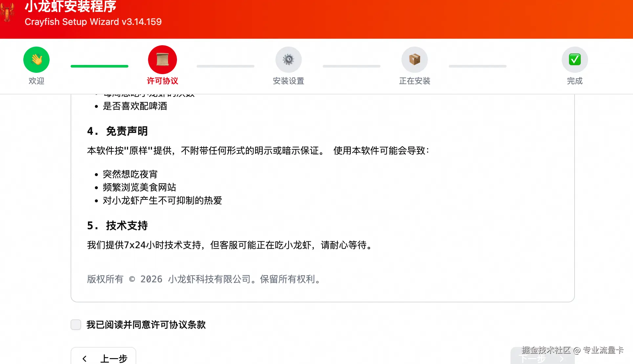Click the back chevron inside 上一步 button
The width and height of the screenshot is (633, 364).
coord(84,358)
